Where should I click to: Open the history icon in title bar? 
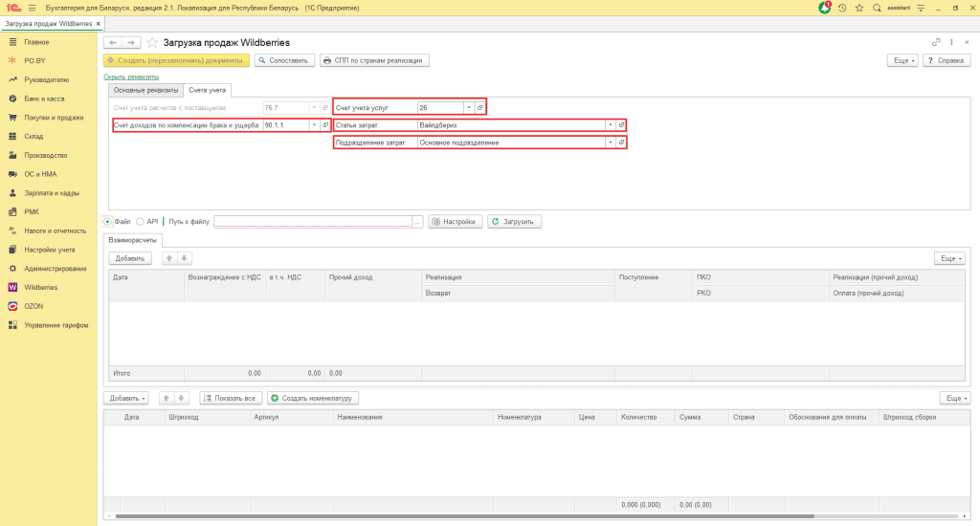click(842, 8)
